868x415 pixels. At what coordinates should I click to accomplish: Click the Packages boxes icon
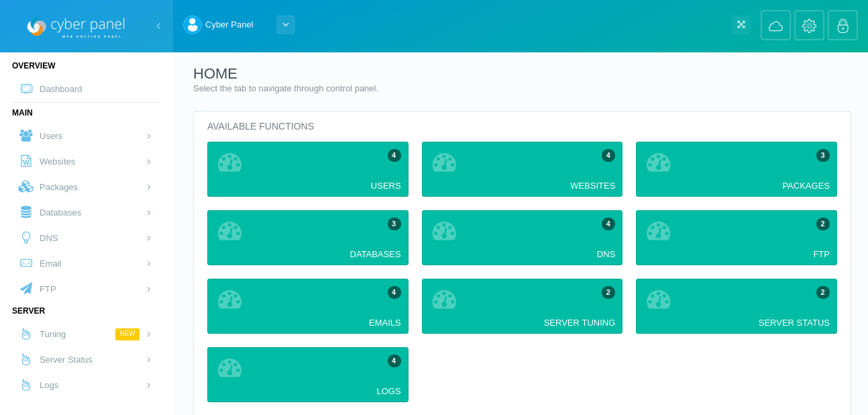(26, 187)
